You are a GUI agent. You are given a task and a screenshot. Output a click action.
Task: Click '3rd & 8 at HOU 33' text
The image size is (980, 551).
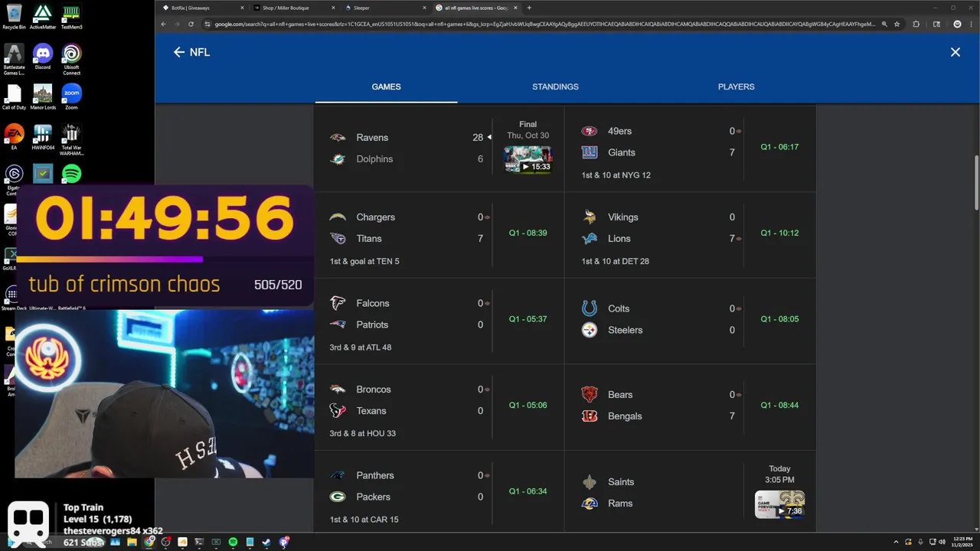(x=362, y=433)
